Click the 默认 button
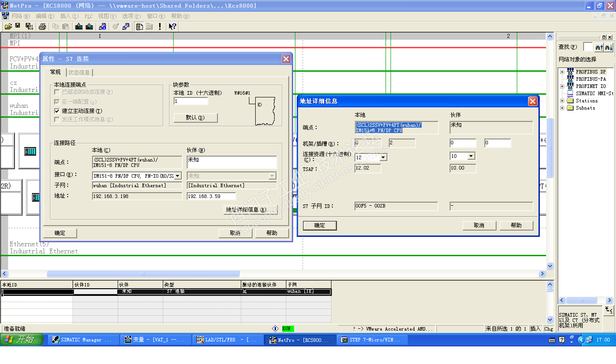616x364 pixels. point(196,118)
